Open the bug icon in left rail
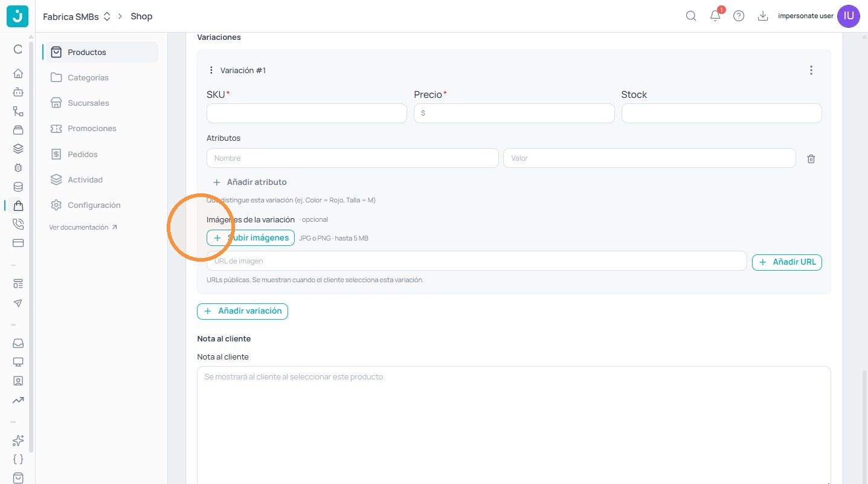The image size is (868, 484). click(18, 167)
